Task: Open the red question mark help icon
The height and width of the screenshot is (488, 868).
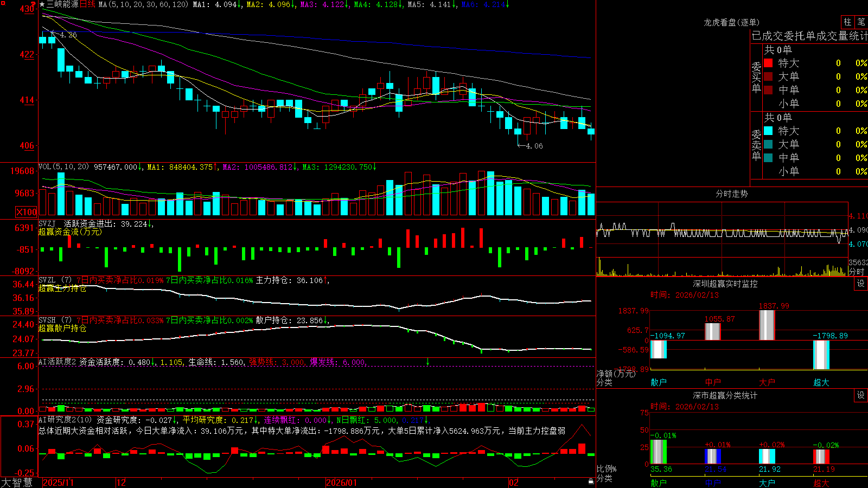Action: [33, 4]
